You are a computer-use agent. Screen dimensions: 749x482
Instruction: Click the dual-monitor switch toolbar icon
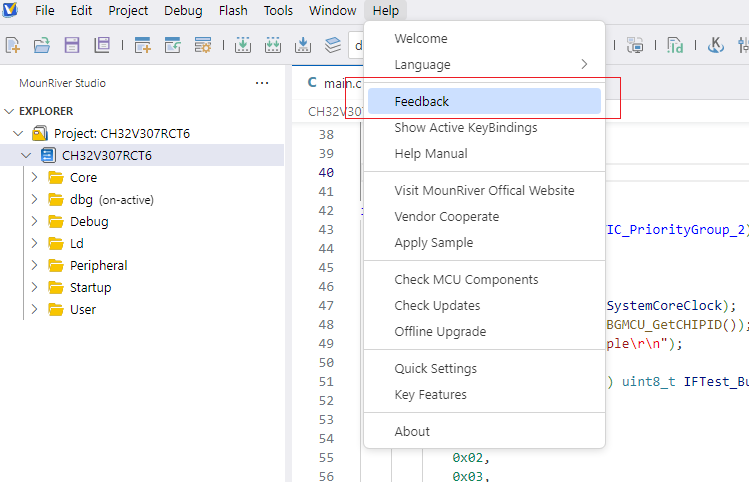[x=635, y=45]
